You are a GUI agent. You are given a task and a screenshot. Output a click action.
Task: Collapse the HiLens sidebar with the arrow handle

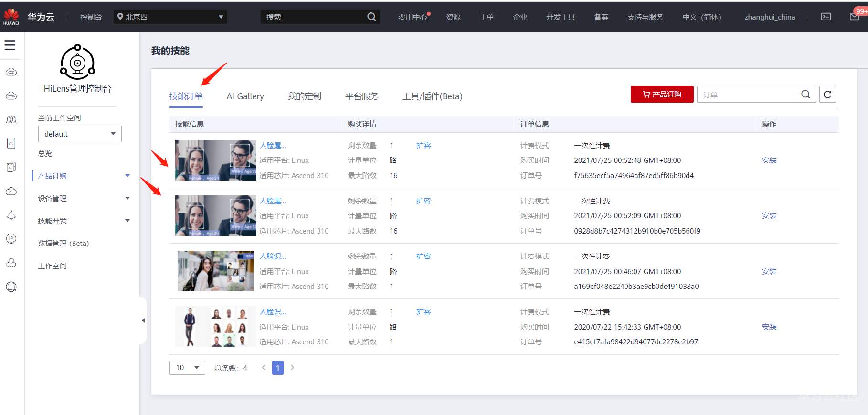(143, 320)
